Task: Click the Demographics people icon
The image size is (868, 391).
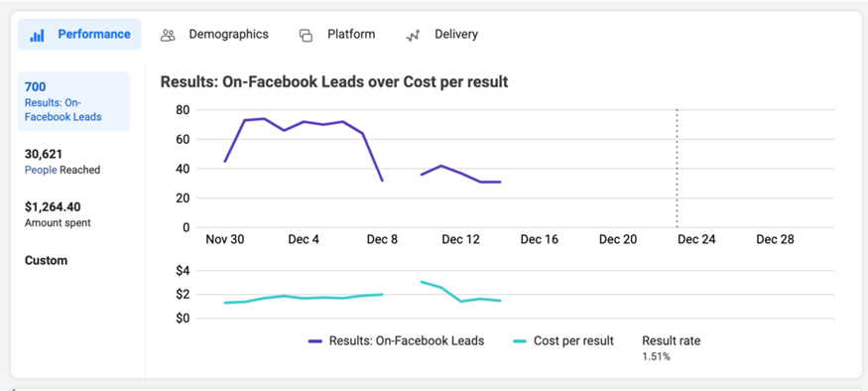Action: (x=168, y=36)
